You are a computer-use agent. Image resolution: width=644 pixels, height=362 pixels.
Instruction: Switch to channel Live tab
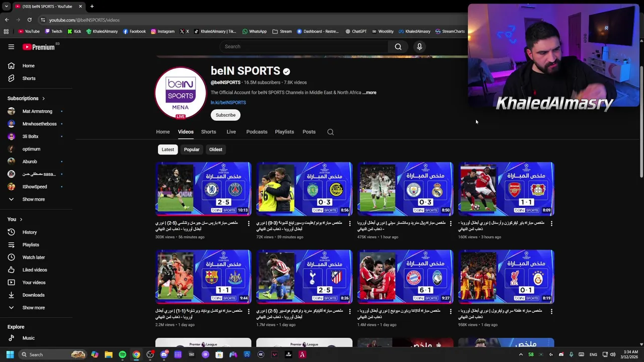click(x=231, y=132)
